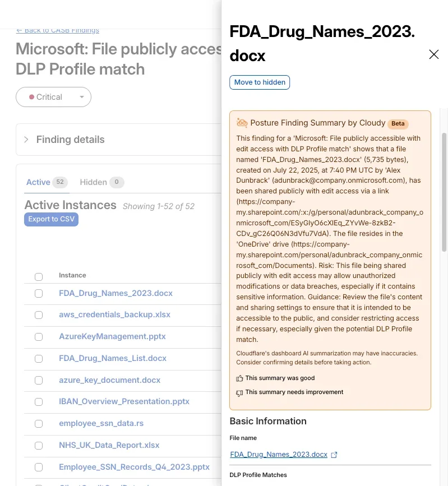Tick the employee_ssn_data.rs checkbox
Viewport: 448px width, 486px height.
(39, 424)
